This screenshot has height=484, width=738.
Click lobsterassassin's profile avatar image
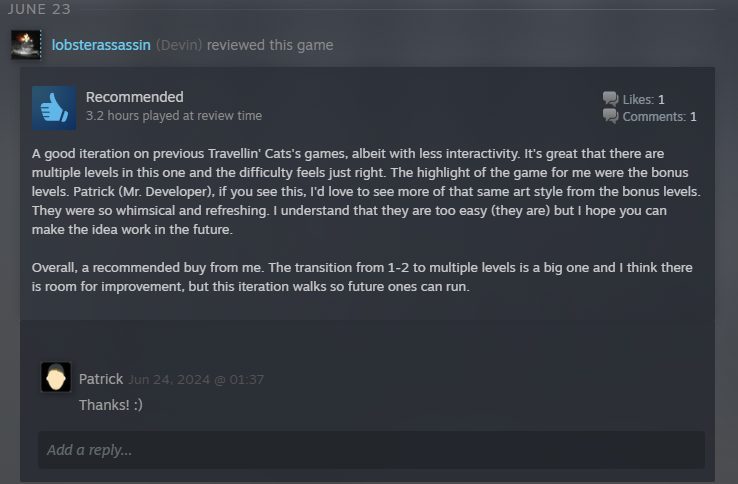click(x=26, y=44)
